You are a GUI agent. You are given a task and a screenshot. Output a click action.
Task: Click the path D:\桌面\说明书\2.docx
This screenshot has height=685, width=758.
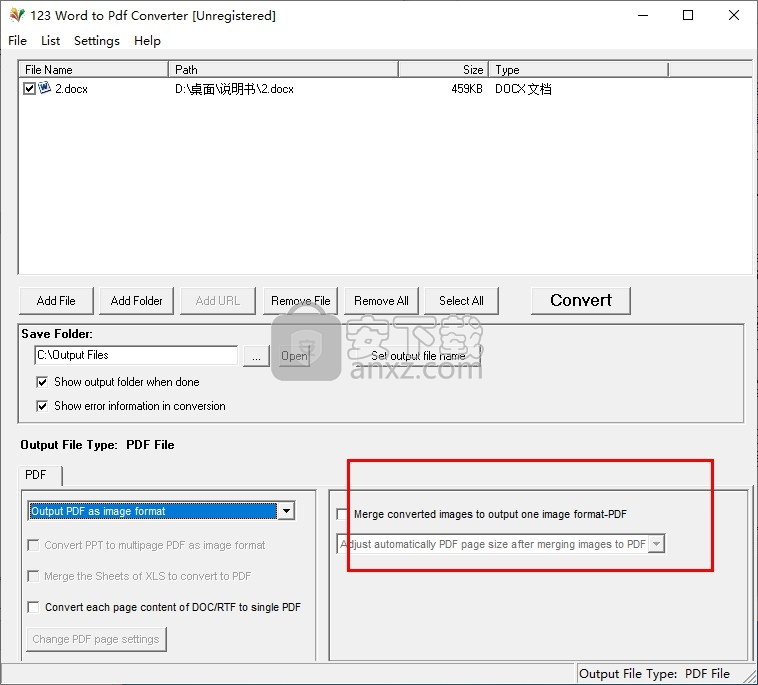(x=234, y=89)
